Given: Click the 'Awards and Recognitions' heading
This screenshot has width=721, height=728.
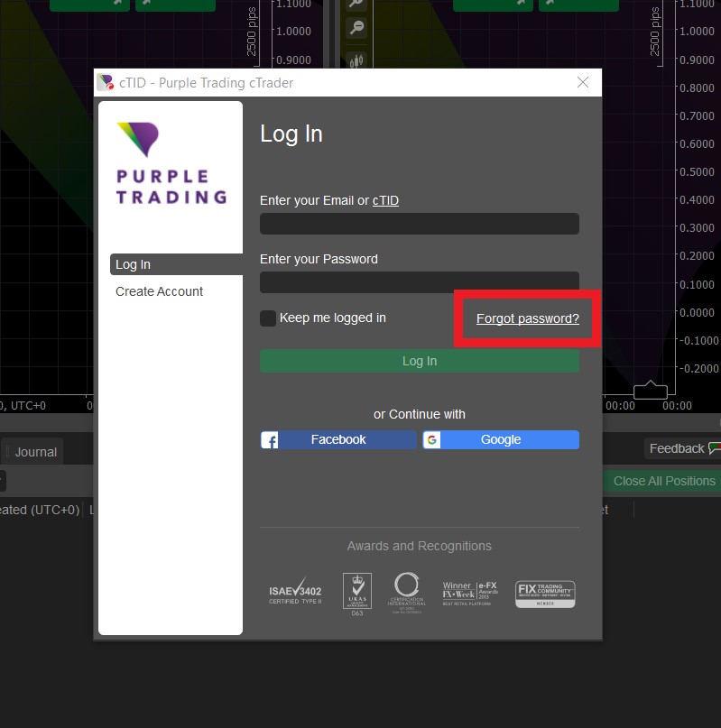Looking at the screenshot, I should 419,546.
